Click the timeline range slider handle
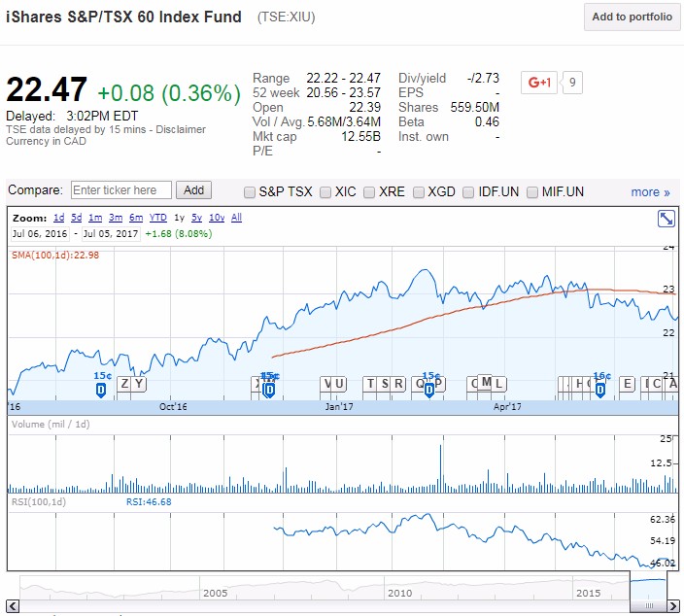Viewport: 684px width, 616px height. pos(649,606)
